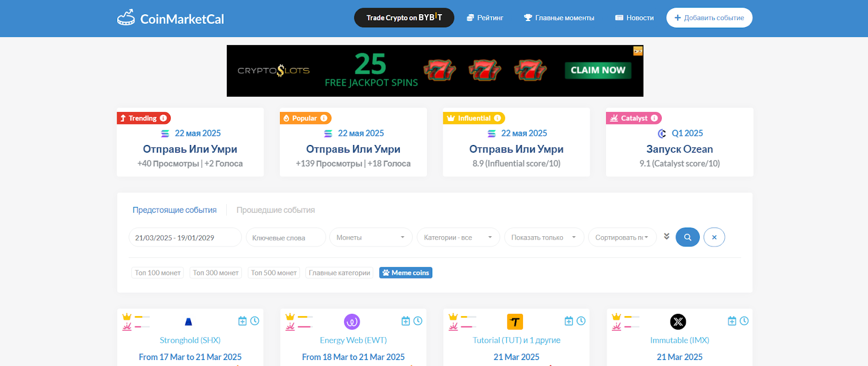The width and height of the screenshot is (868, 366).
Task: Click the 9.1 (Catalyst score/10) text
Action: tap(680, 163)
